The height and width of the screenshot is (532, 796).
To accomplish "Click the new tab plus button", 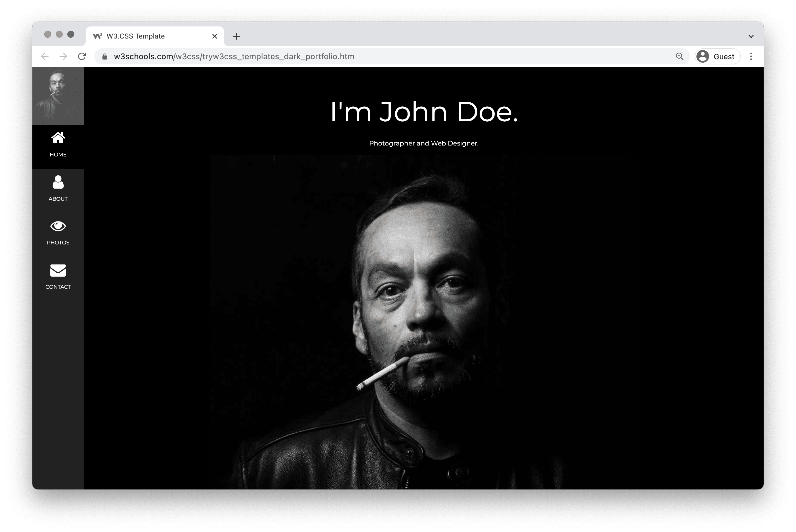I will (x=235, y=36).
